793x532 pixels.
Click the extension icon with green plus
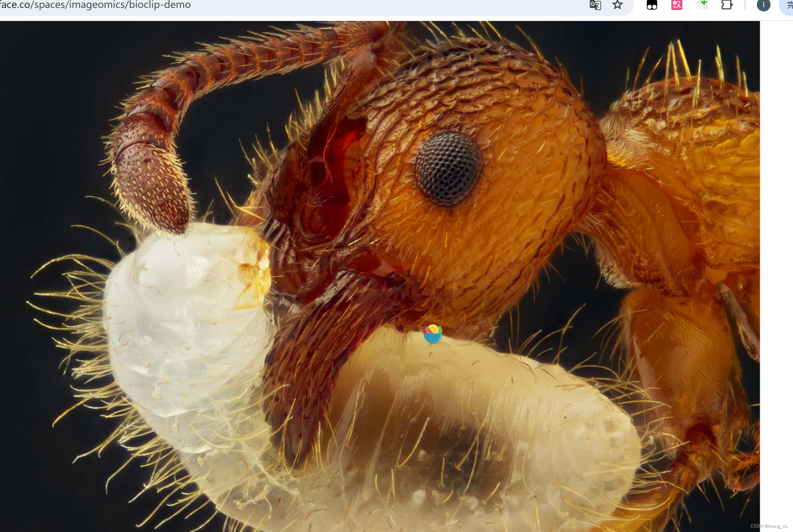click(x=702, y=5)
